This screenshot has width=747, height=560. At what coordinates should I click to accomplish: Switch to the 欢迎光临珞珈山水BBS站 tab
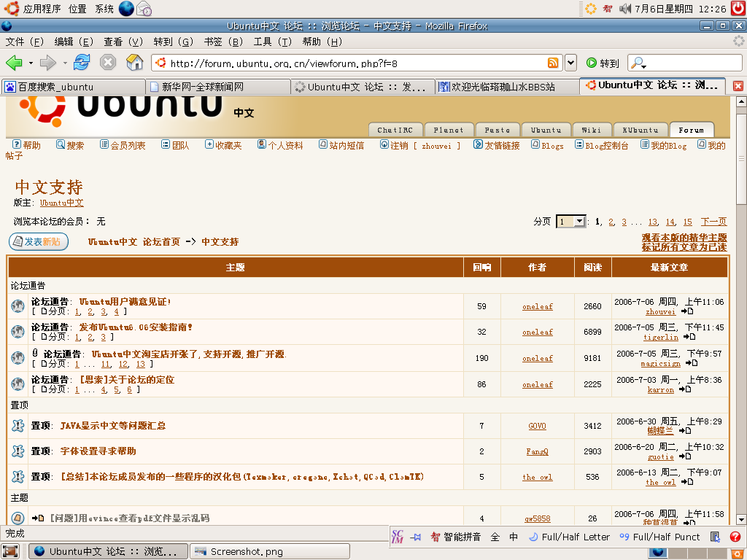point(507,87)
